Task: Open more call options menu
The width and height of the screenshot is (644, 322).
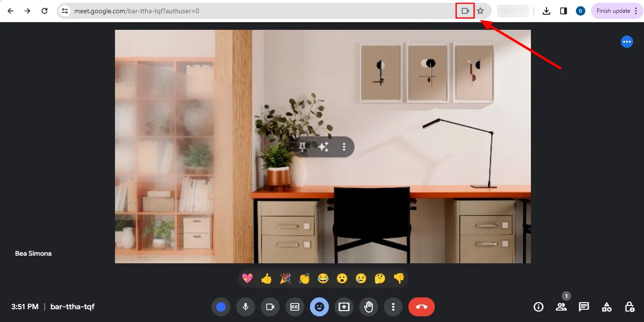Action: (x=393, y=307)
